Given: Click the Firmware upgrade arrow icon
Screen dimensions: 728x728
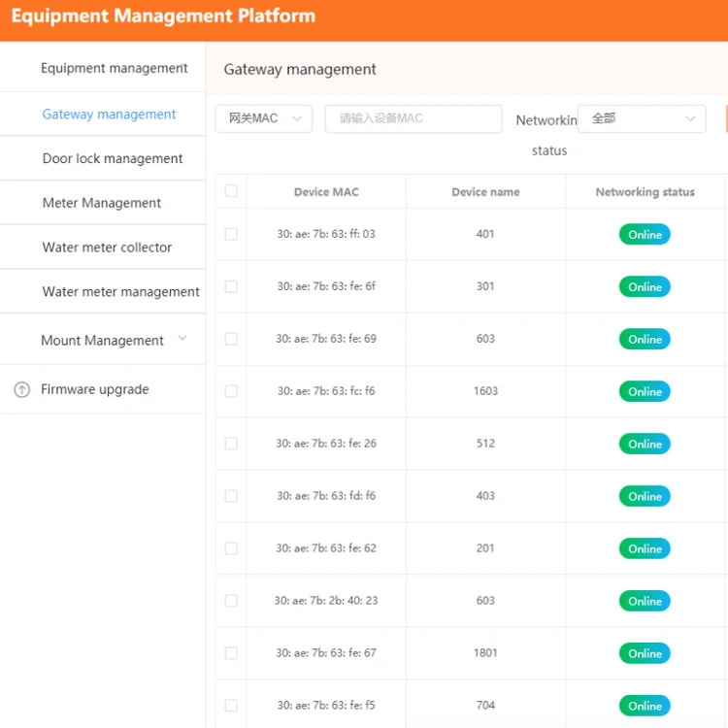Looking at the screenshot, I should point(21,389).
